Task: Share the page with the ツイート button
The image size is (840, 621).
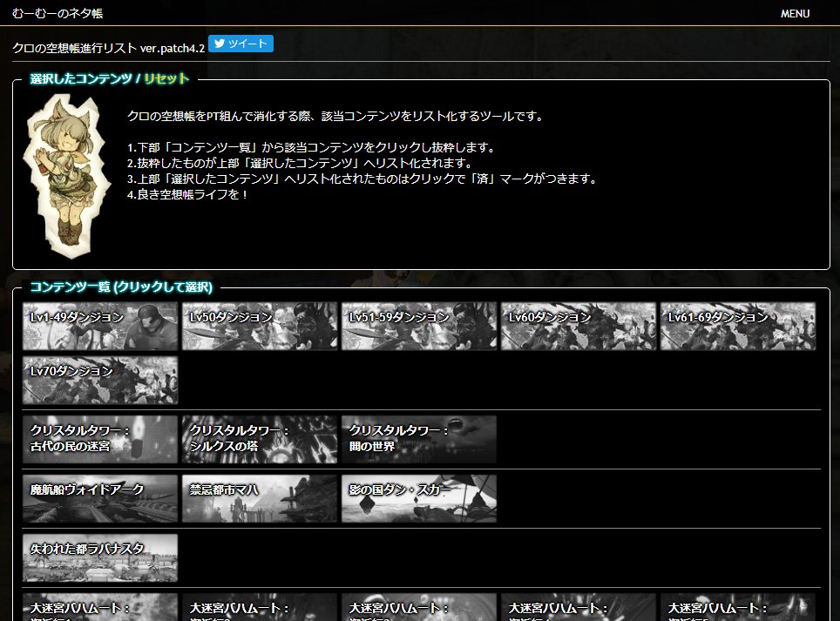Action: pos(240,44)
